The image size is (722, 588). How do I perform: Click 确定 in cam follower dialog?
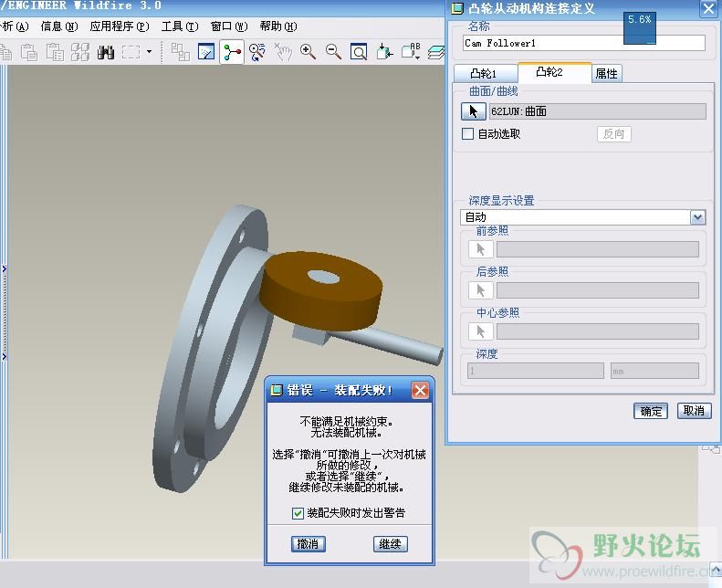point(651,411)
